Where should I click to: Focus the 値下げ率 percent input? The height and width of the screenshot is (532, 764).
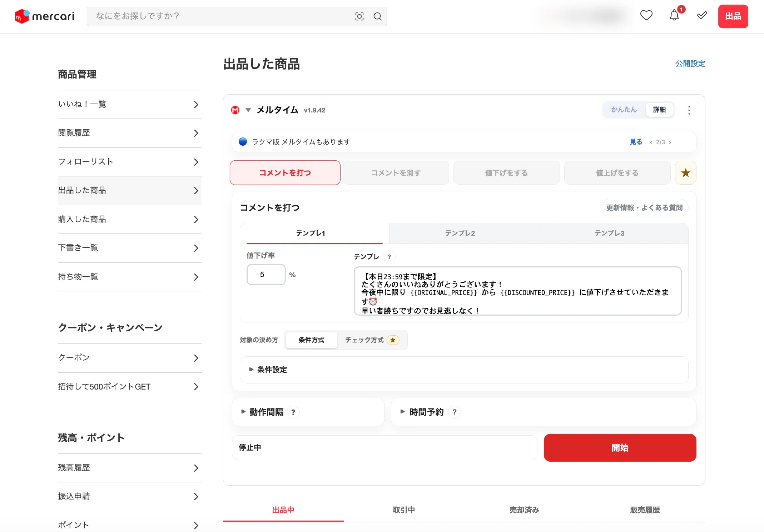[266, 275]
